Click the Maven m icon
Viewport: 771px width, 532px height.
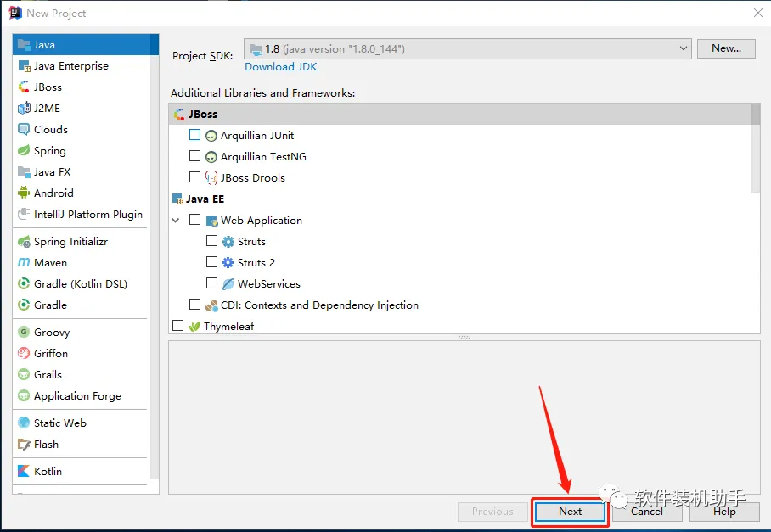point(24,262)
